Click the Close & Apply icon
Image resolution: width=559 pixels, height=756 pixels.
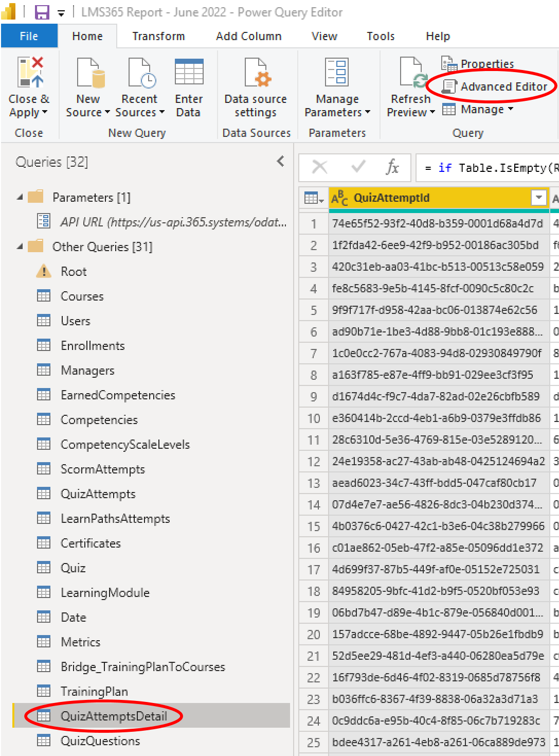(30, 73)
